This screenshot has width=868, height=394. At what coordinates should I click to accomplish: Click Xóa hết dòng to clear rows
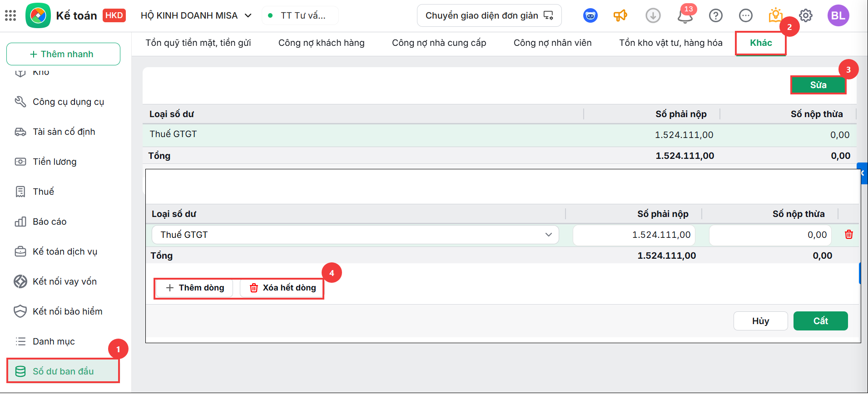(x=282, y=288)
